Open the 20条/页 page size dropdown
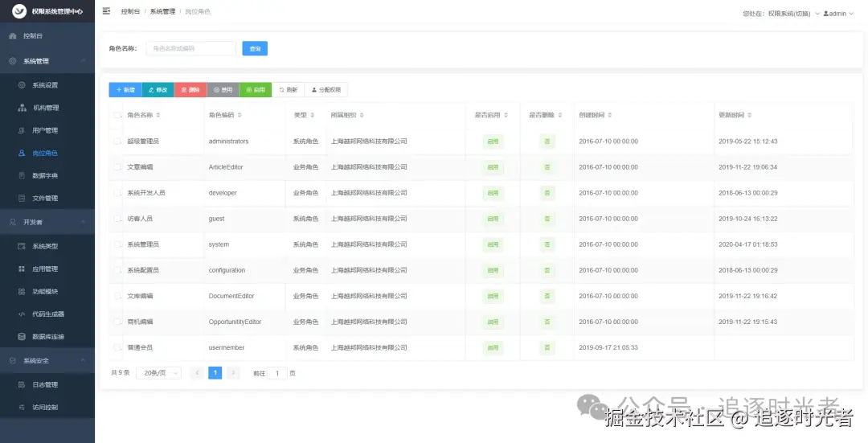Viewport: 868px width, 443px height. [159, 373]
